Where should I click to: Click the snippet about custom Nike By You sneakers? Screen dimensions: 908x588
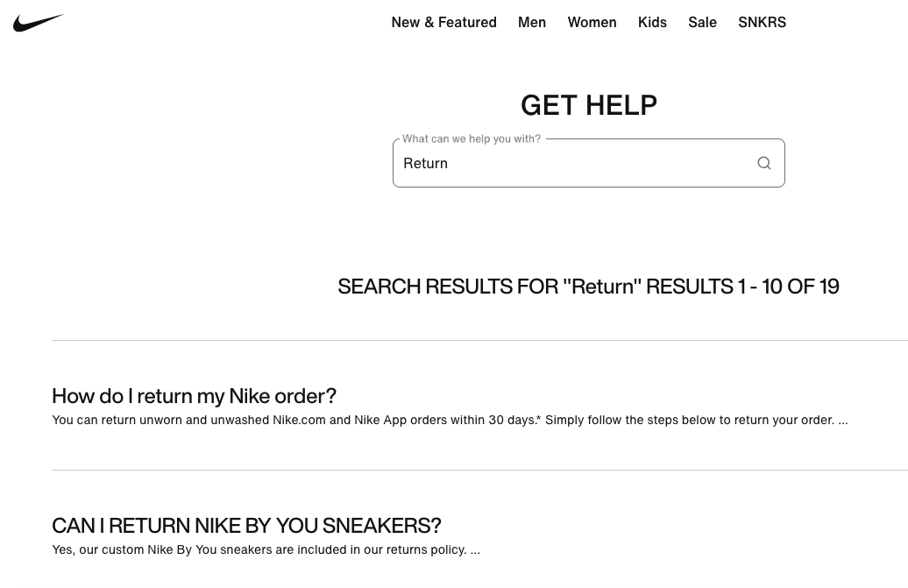click(x=266, y=549)
